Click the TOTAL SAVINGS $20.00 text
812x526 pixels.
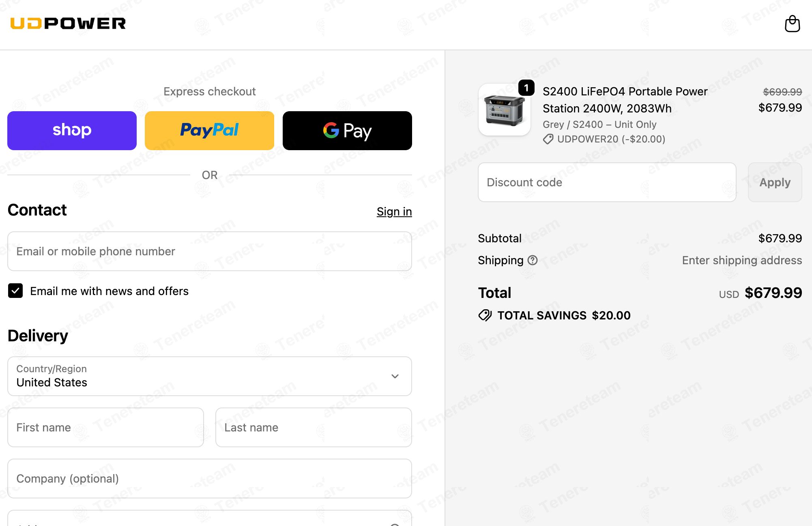(x=564, y=315)
